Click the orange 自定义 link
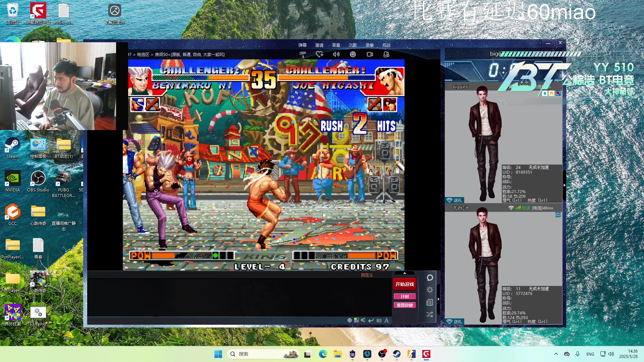The width and height of the screenshot is (644, 362). click(x=367, y=275)
